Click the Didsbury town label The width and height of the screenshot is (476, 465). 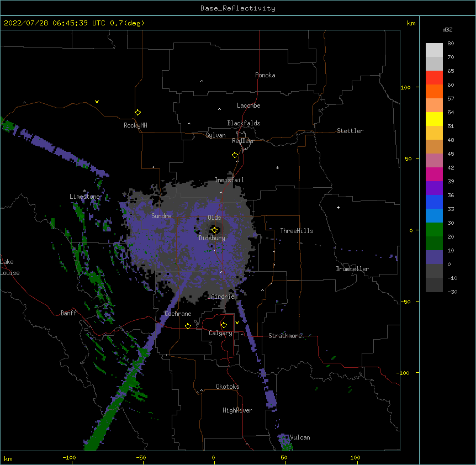coord(212,238)
